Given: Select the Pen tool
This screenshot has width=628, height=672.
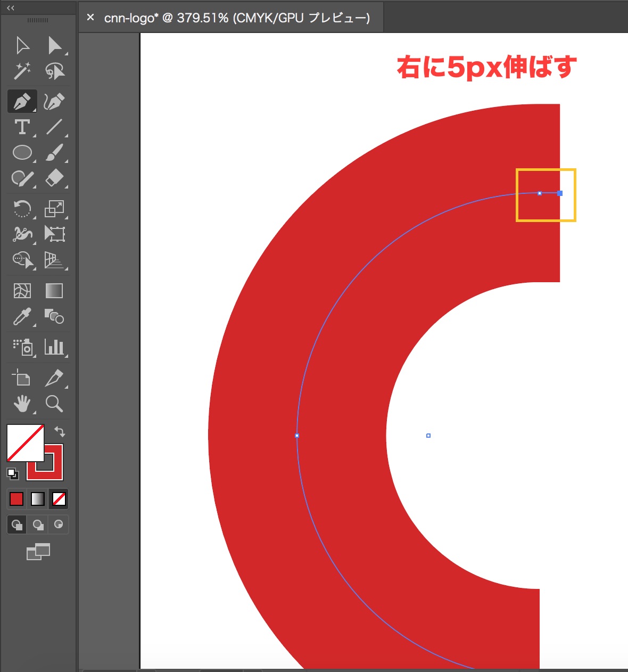Looking at the screenshot, I should [22, 101].
